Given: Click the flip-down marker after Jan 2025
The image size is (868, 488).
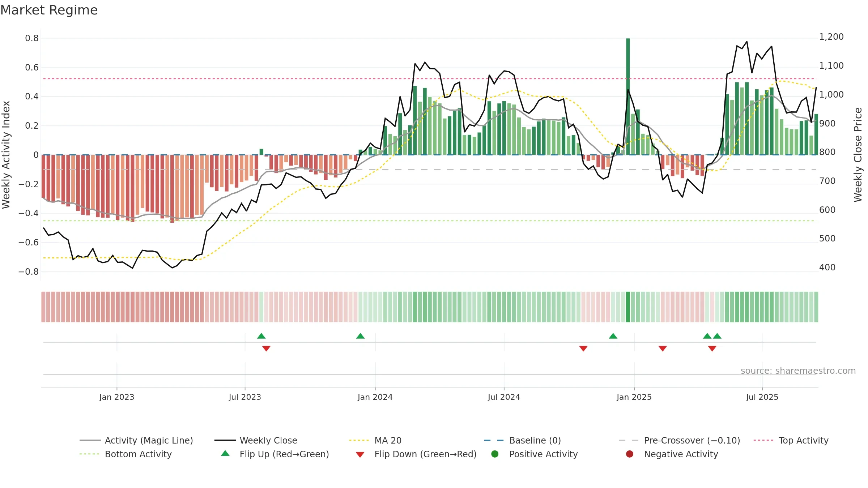Looking at the screenshot, I should pos(663,348).
